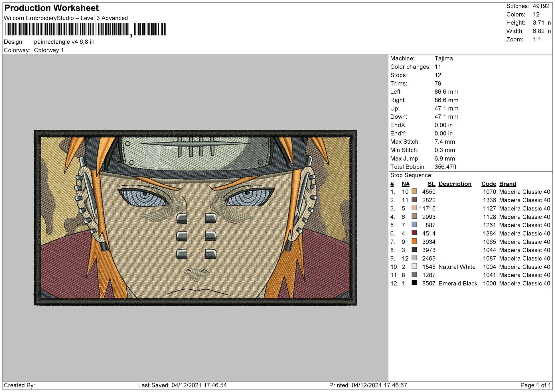Click the Colors value '12' in header

536,15
